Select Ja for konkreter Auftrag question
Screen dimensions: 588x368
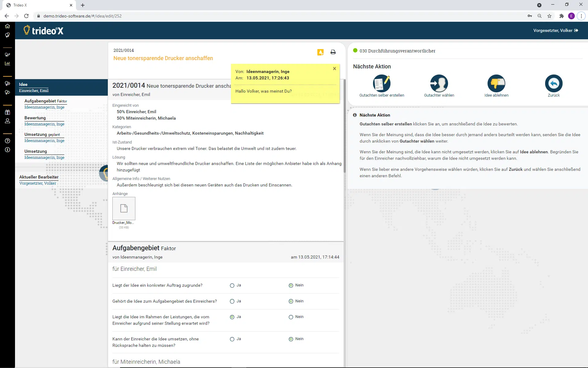click(232, 286)
